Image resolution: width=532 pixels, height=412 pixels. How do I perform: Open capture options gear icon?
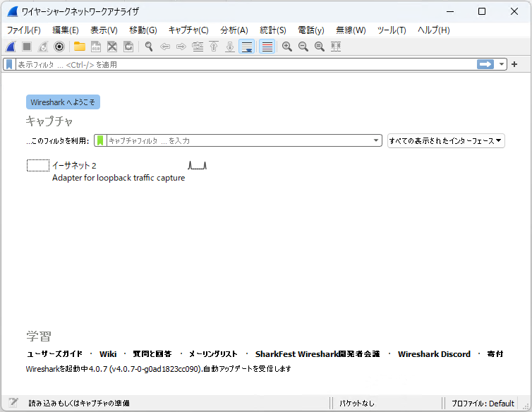[59, 47]
